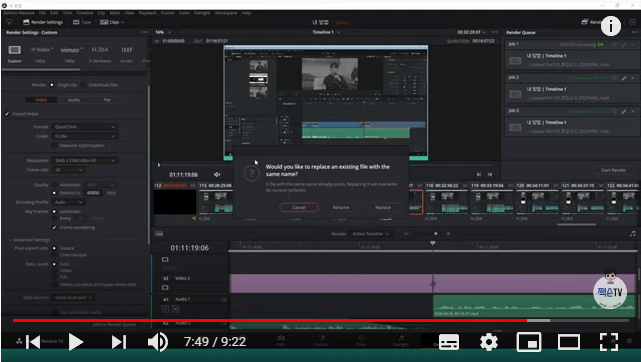Open the Format dropdown showing QuickTime
Screen dimensions: 641x362
tap(85, 127)
